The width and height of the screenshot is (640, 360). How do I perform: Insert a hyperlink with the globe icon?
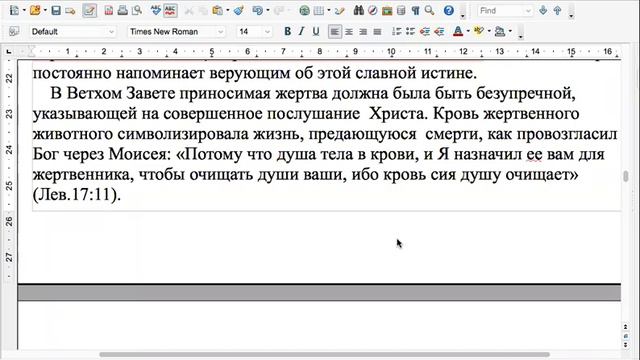pyautogui.click(x=304, y=11)
